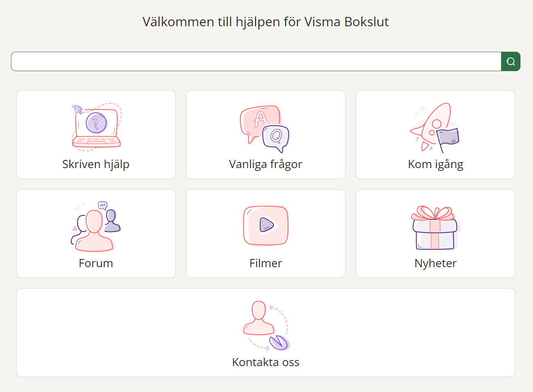
Task: Go to the Forum text label
Action: (96, 263)
